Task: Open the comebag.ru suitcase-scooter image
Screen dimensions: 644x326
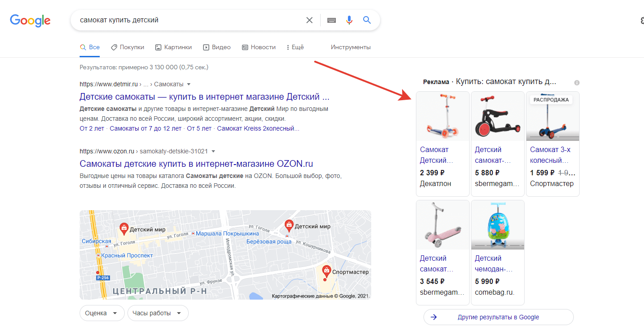Action: coord(498,225)
